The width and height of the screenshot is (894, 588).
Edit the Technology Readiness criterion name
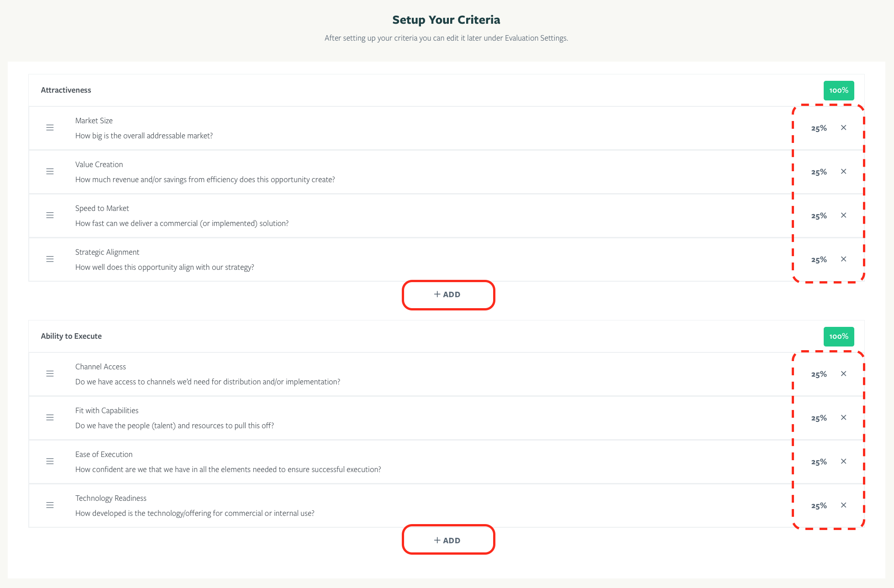111,498
